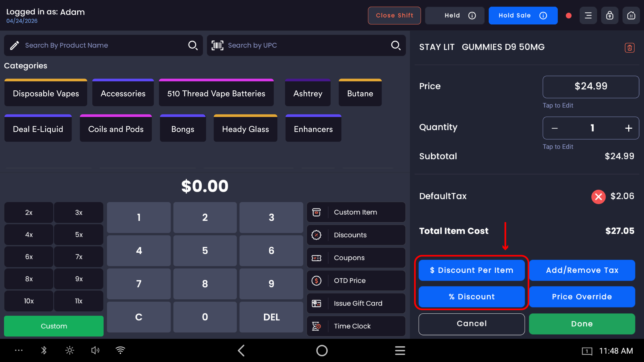This screenshot has height=362, width=644.
Task: Tap the 2x quantity multiplier
Action: (x=29, y=212)
